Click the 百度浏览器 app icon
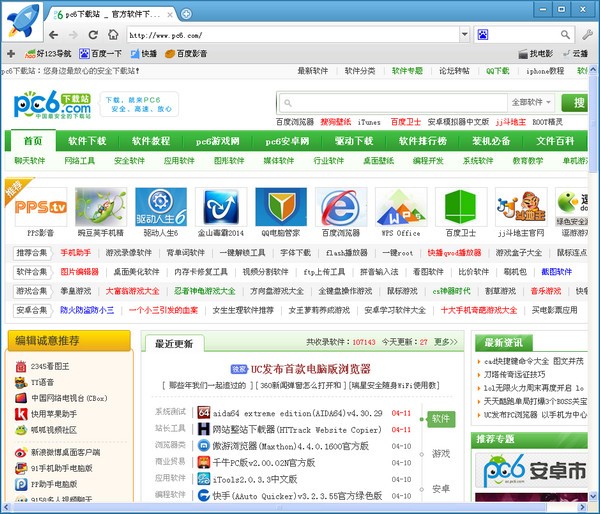This screenshot has height=514, width=600. (x=340, y=207)
